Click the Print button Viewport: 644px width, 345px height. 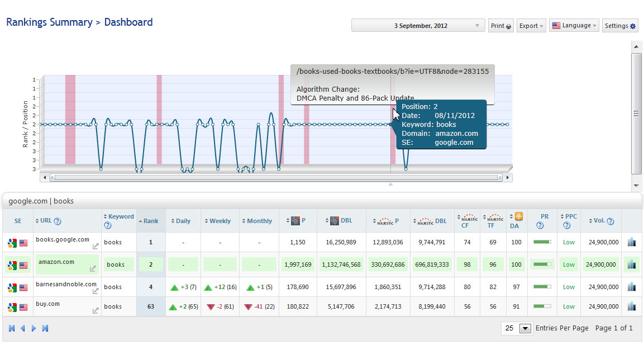tap(500, 26)
